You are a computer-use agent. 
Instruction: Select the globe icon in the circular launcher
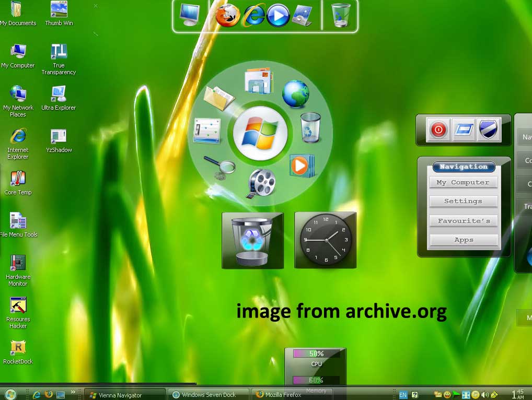[296, 95]
